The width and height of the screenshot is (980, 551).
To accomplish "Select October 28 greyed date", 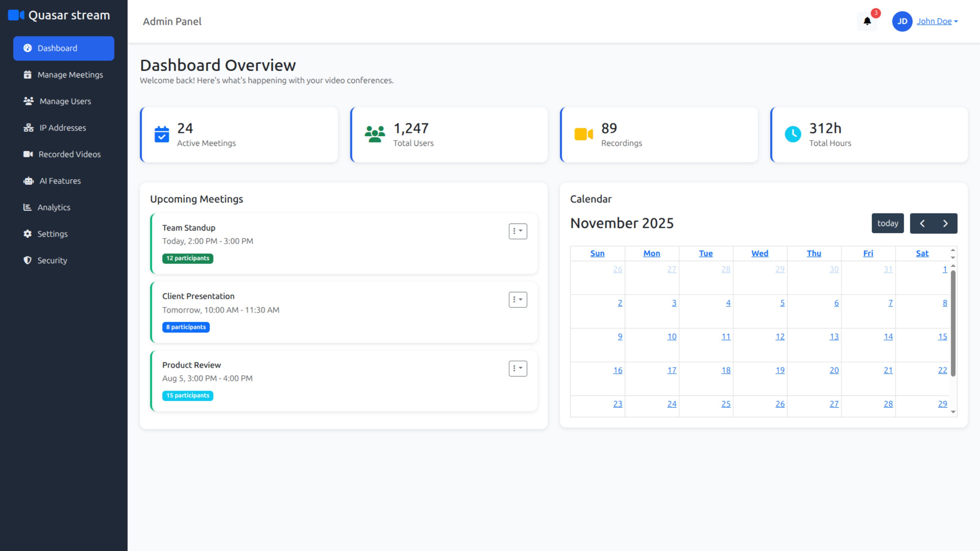I will click(726, 270).
